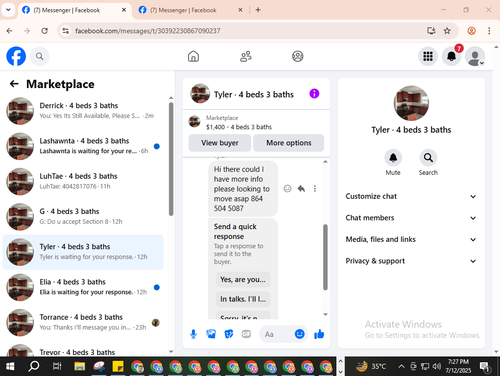Open the tab search dropdown arrow
Image resolution: width=500 pixels, height=376 pixels.
(8, 10)
